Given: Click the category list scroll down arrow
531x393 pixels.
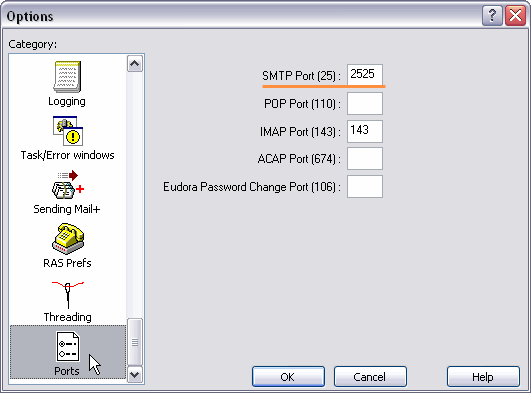Looking at the screenshot, I should (135, 374).
